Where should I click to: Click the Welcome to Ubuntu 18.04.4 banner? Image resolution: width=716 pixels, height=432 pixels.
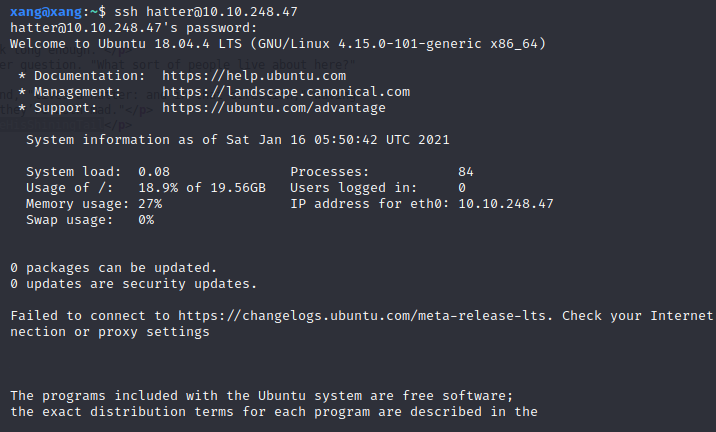278,44
